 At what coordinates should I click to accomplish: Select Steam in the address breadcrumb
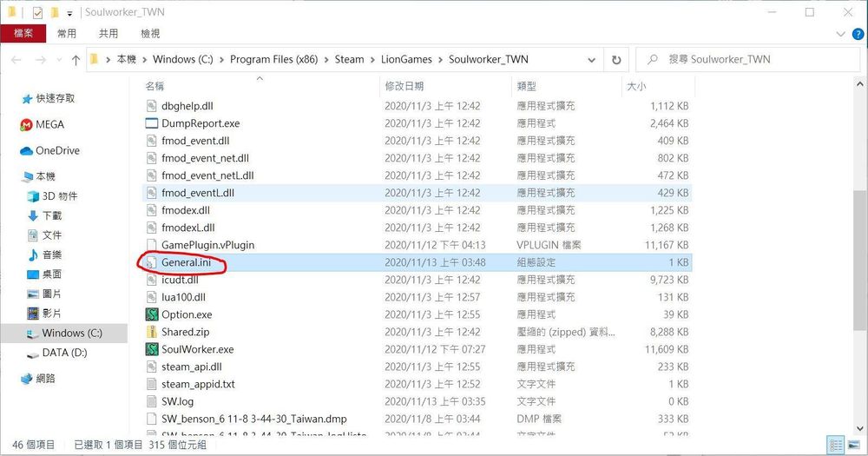pos(349,59)
